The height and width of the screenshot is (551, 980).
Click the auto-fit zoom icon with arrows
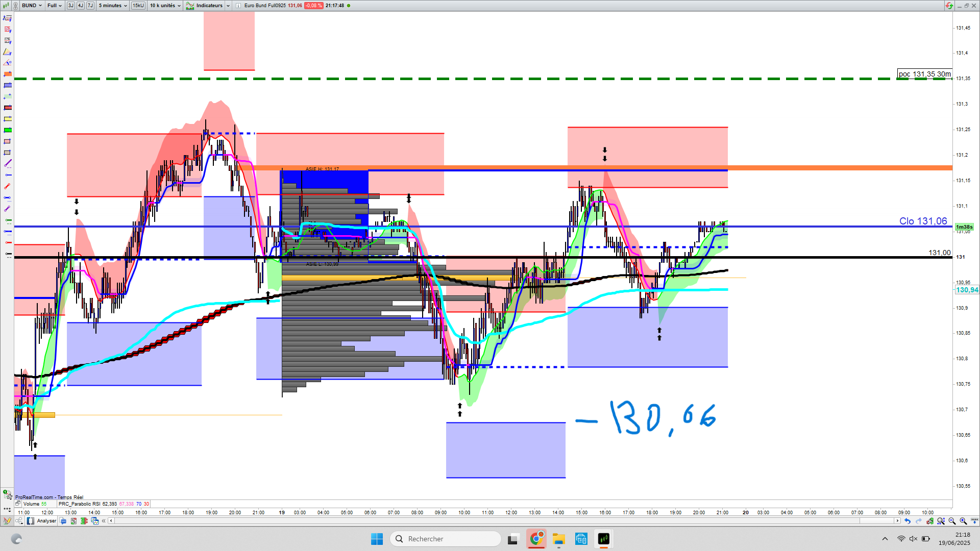tap(941, 521)
